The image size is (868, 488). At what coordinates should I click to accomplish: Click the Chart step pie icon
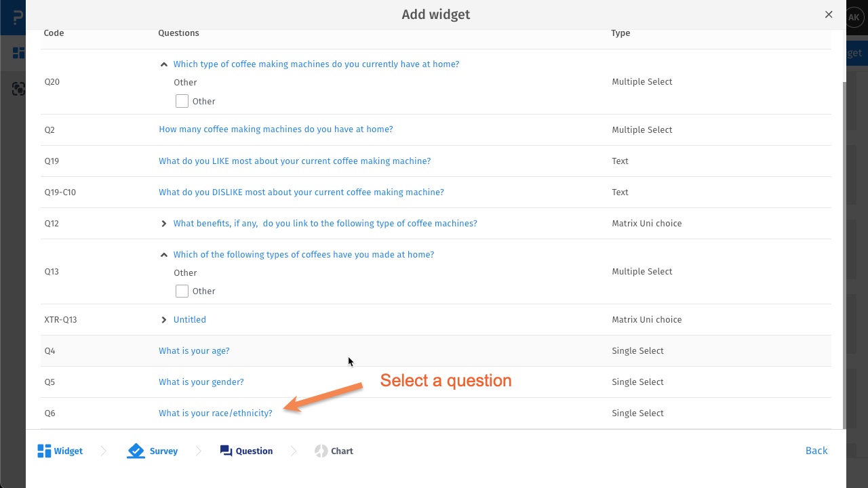click(x=321, y=451)
